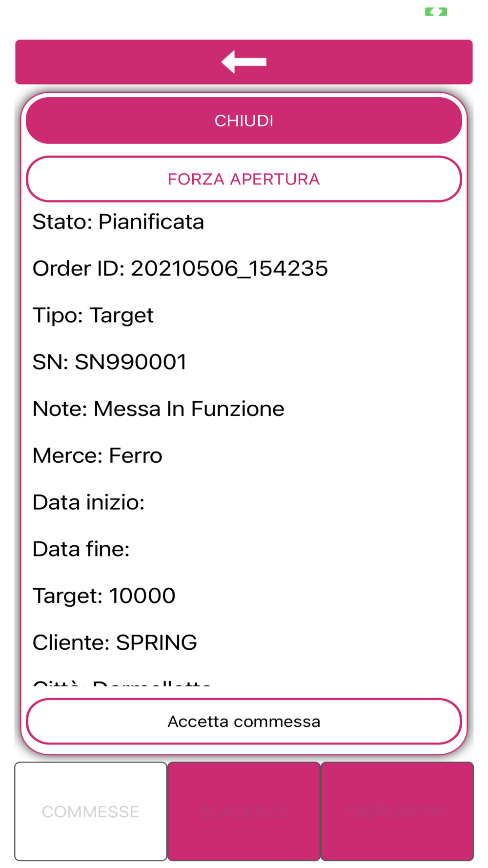The height and width of the screenshot is (868, 488).
Task: Switch to the COMMESSE tab
Action: pos(91,811)
